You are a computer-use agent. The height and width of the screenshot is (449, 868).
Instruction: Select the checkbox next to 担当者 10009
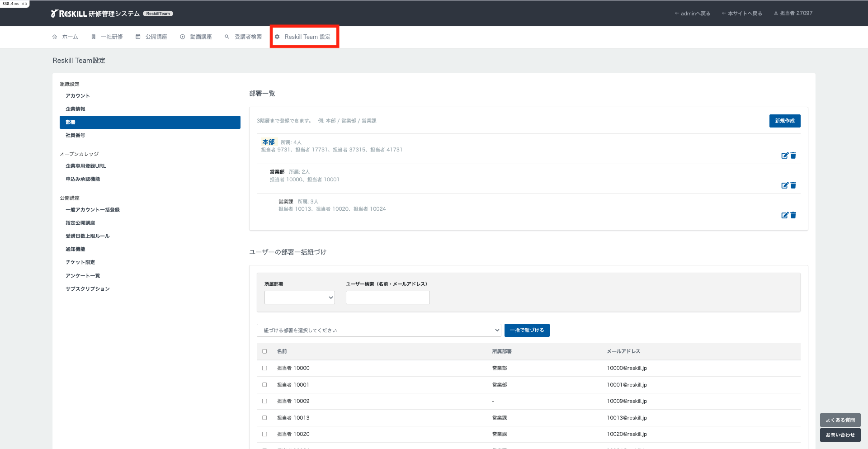click(x=264, y=401)
